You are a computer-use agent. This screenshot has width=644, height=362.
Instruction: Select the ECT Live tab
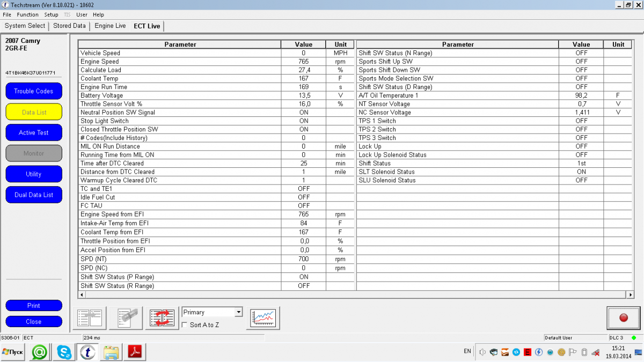(147, 26)
